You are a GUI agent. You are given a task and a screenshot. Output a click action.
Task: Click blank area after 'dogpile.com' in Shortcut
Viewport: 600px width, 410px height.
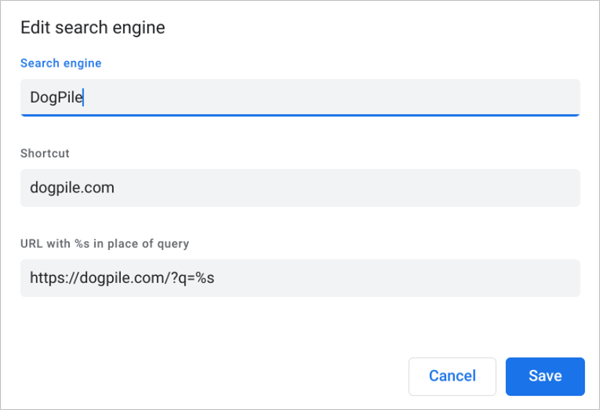(x=350, y=187)
